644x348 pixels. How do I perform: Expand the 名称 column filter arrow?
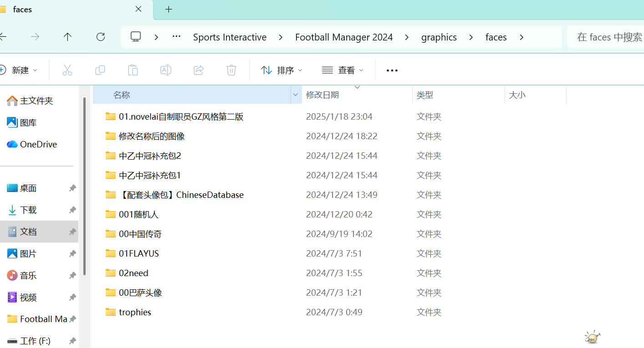click(x=296, y=95)
